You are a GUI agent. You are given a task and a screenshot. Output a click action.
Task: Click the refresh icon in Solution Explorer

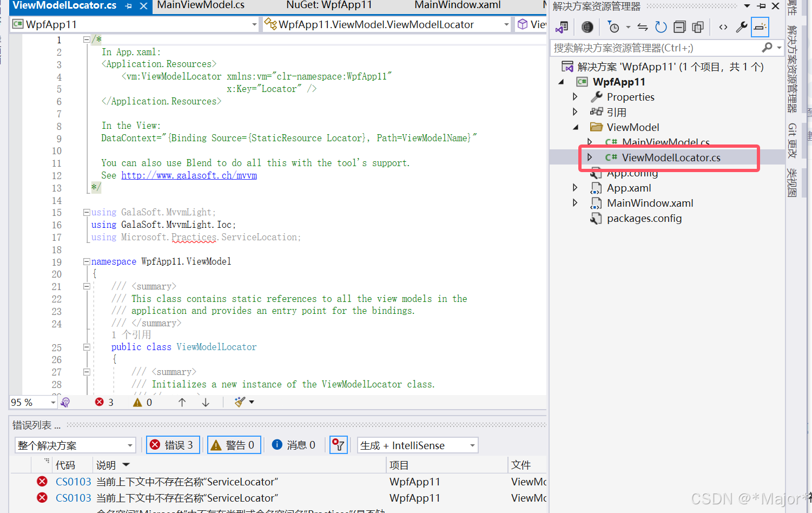661,27
